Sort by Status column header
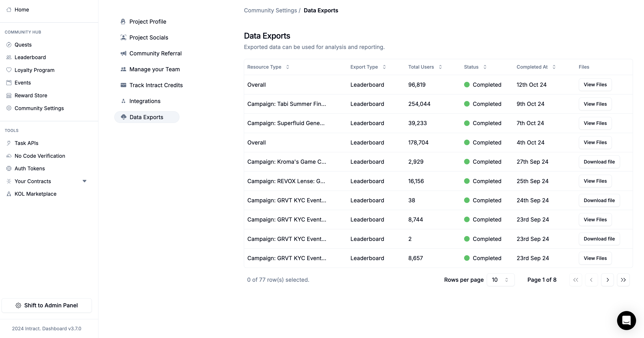644x338 pixels. [x=475, y=67]
